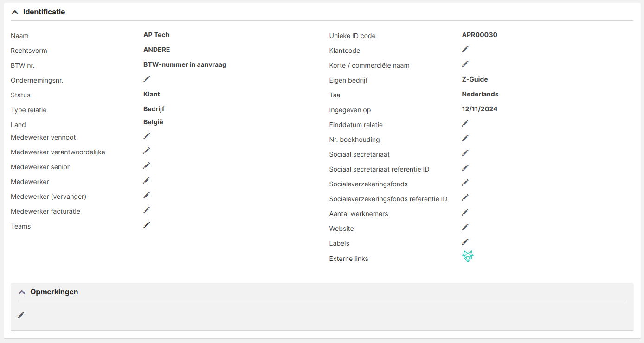Click the Status value Klant
Image resolution: width=644 pixels, height=343 pixels.
(x=152, y=94)
